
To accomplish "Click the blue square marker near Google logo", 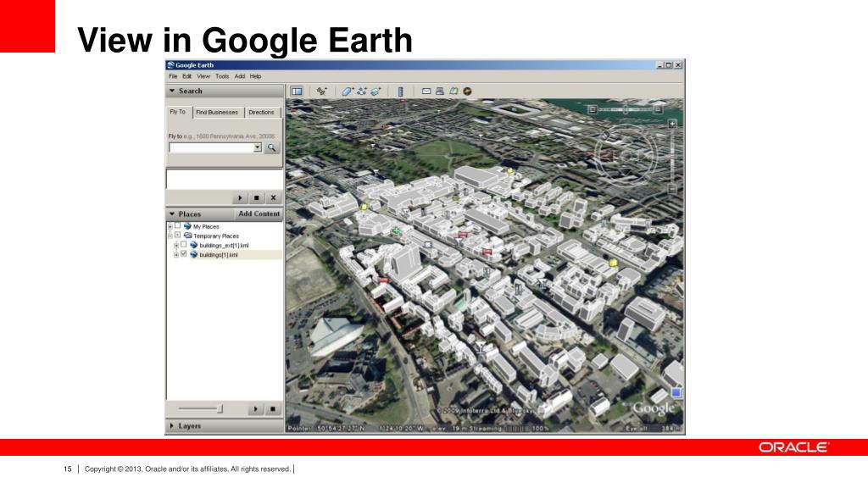I will [676, 392].
